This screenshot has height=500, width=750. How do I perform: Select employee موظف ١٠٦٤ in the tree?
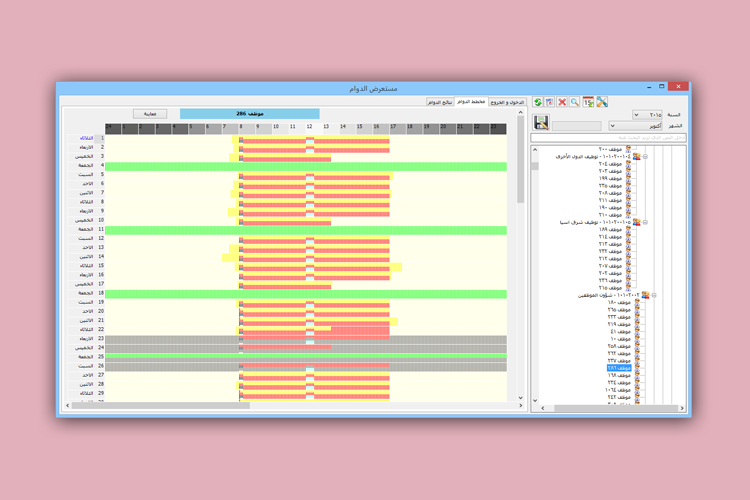click(618, 390)
